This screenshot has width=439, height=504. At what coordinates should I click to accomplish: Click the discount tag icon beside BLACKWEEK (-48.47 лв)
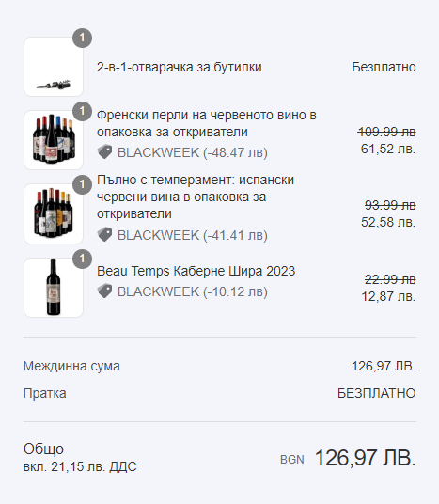pos(104,151)
